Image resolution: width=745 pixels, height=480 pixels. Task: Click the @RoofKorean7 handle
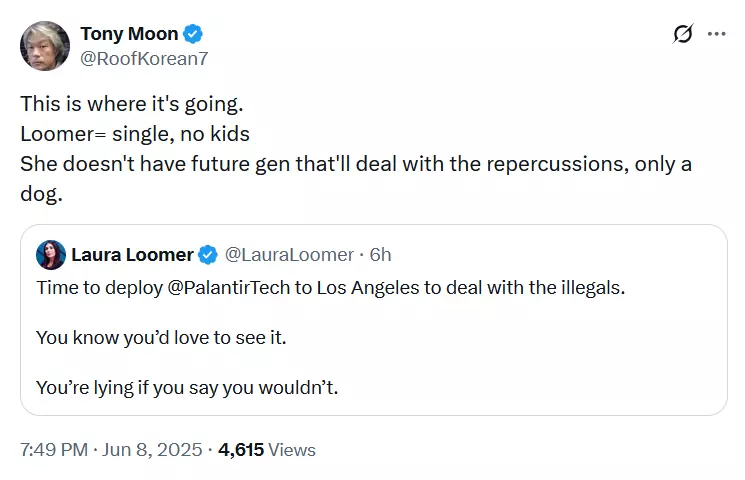[144, 58]
